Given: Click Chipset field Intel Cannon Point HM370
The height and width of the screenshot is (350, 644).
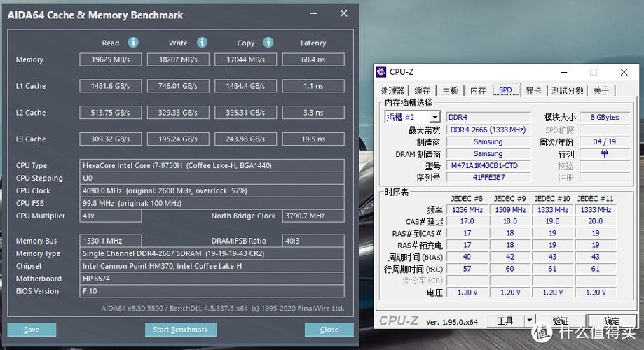Looking at the screenshot, I should (212, 266).
